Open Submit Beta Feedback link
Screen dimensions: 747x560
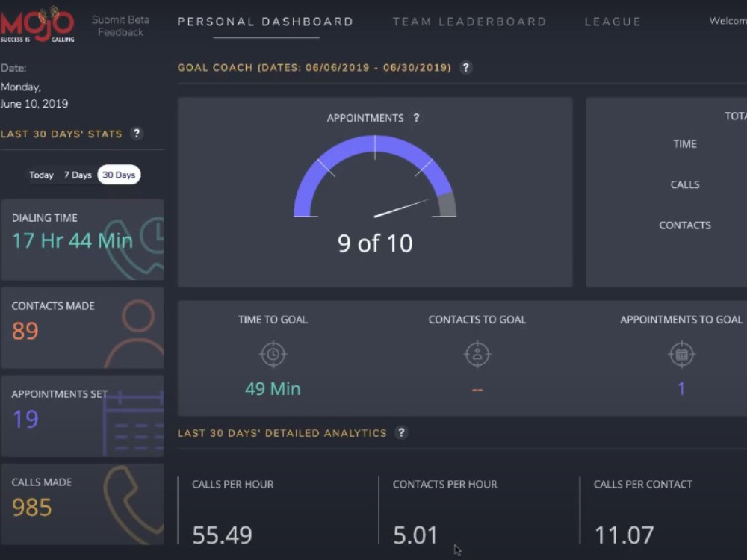[x=120, y=25]
